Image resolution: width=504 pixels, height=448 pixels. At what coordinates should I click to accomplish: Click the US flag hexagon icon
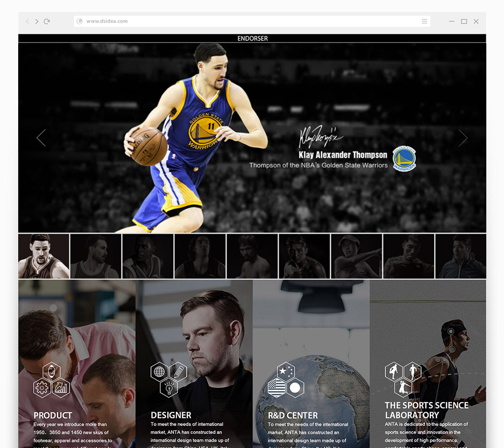point(276,388)
